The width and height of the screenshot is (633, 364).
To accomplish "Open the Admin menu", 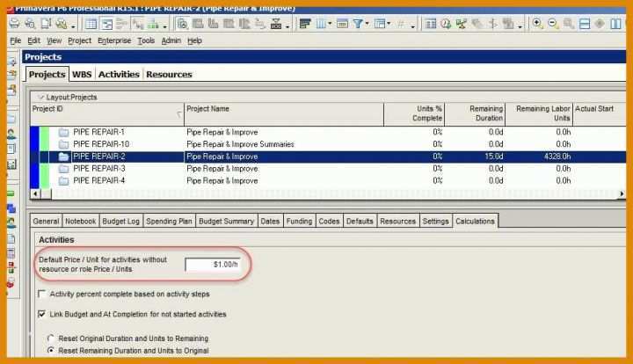I will tap(171, 40).
